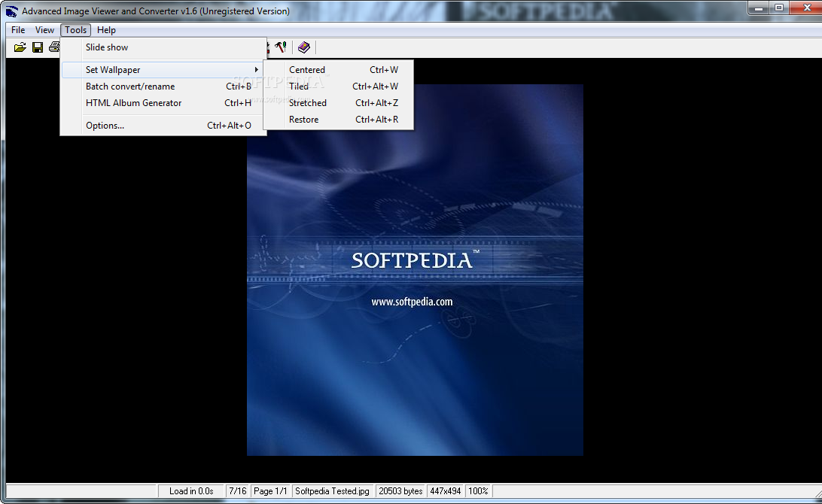Click '20503 bytes' file size
Image resolution: width=822 pixels, height=504 pixels.
(x=400, y=491)
